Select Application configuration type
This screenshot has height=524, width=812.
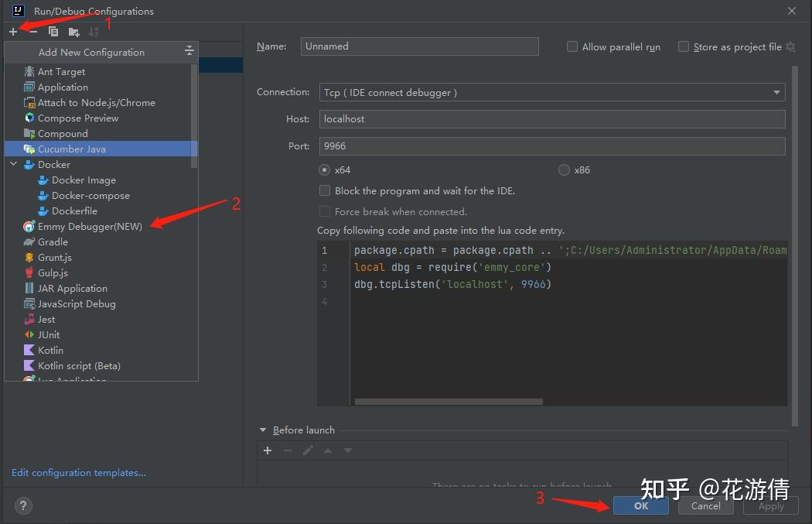[x=101, y=87]
